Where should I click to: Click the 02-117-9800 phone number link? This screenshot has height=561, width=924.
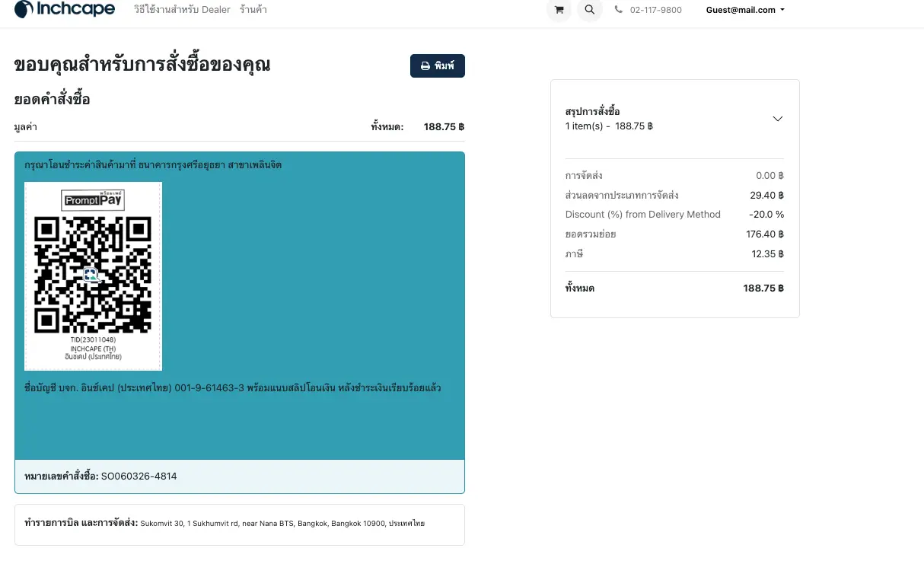tap(655, 10)
